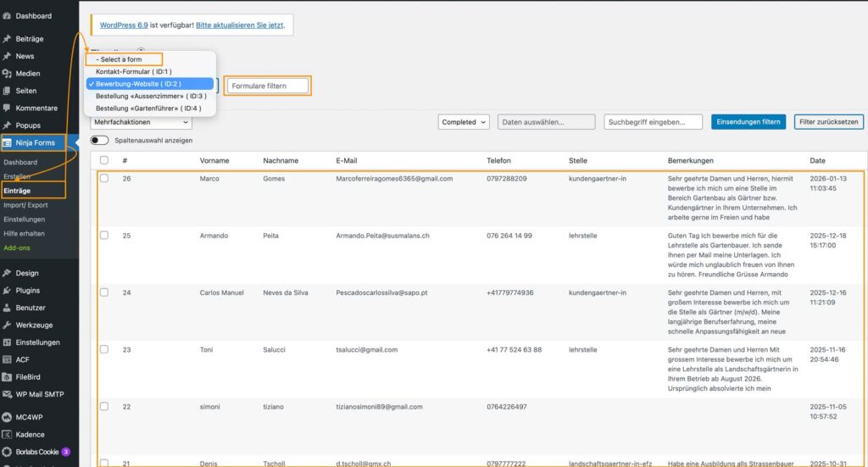Open Werkzeuge via its wrench icon
The image size is (868, 467).
[8, 325]
